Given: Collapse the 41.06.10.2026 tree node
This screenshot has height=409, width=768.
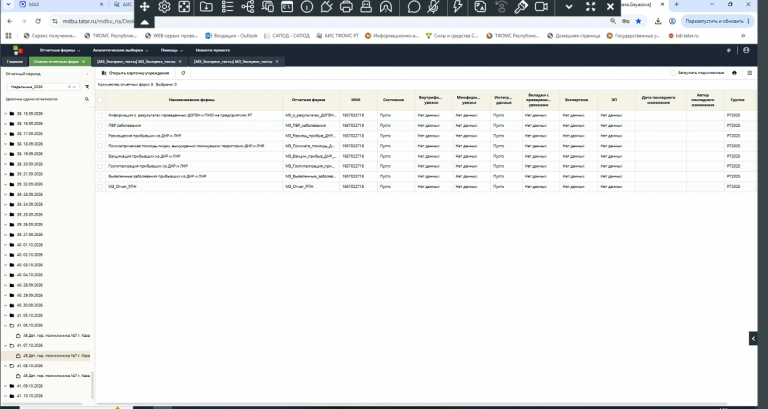Looking at the screenshot, I should (x=5, y=325).
